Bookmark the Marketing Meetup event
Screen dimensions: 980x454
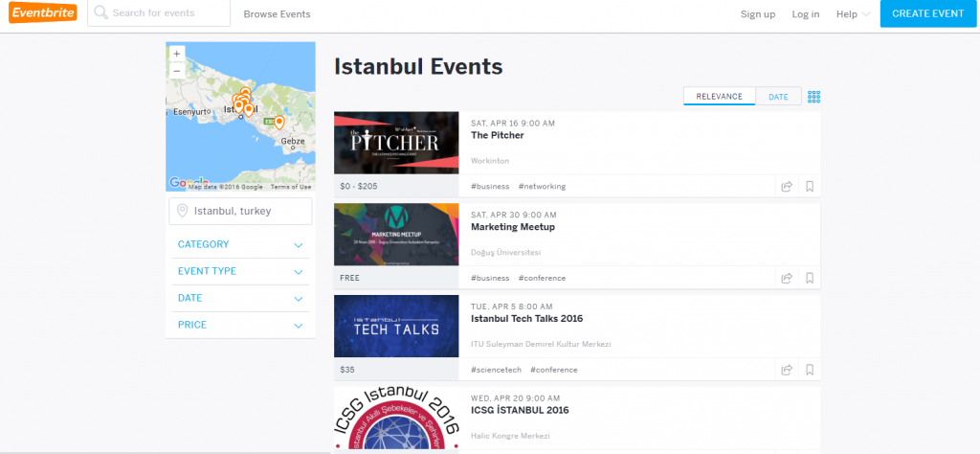coord(810,278)
